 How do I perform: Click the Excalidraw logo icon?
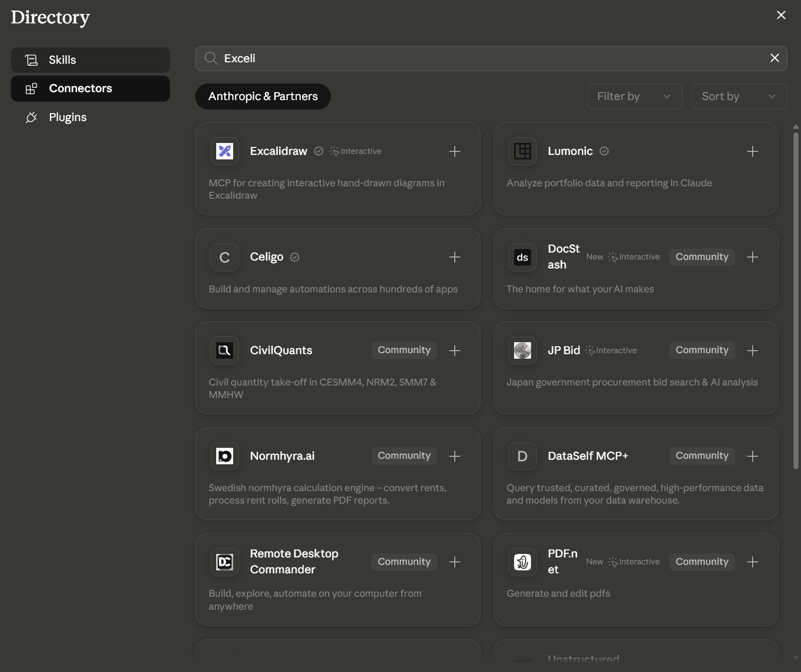[225, 151]
